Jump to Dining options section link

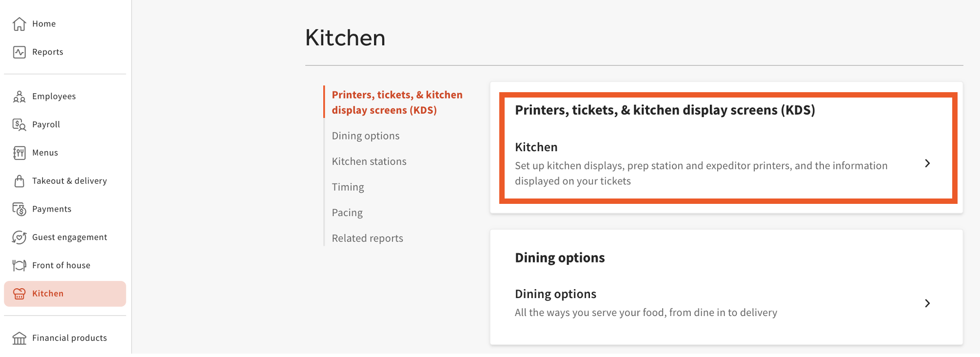[x=366, y=136]
